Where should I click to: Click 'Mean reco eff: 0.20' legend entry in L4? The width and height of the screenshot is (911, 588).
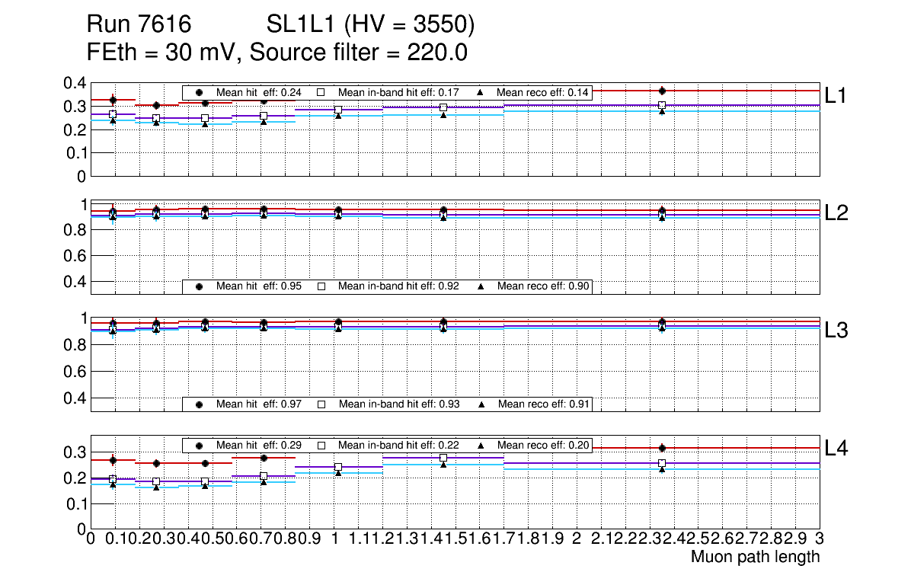pyautogui.click(x=543, y=445)
